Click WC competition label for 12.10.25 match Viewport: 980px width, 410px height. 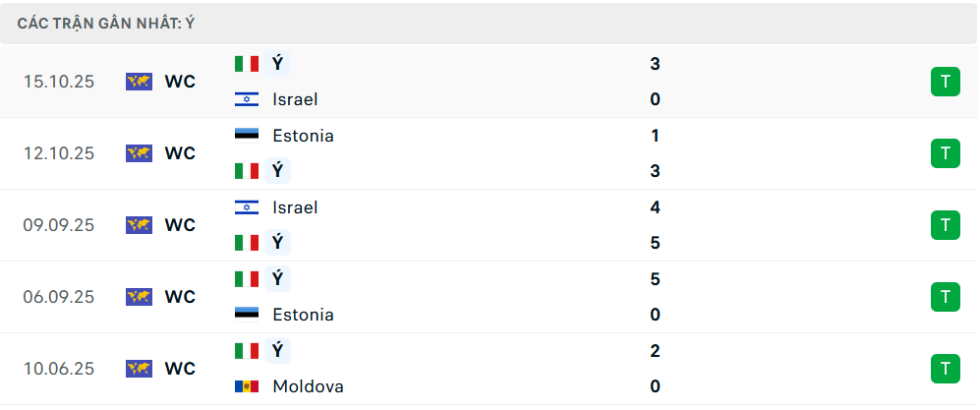click(180, 153)
